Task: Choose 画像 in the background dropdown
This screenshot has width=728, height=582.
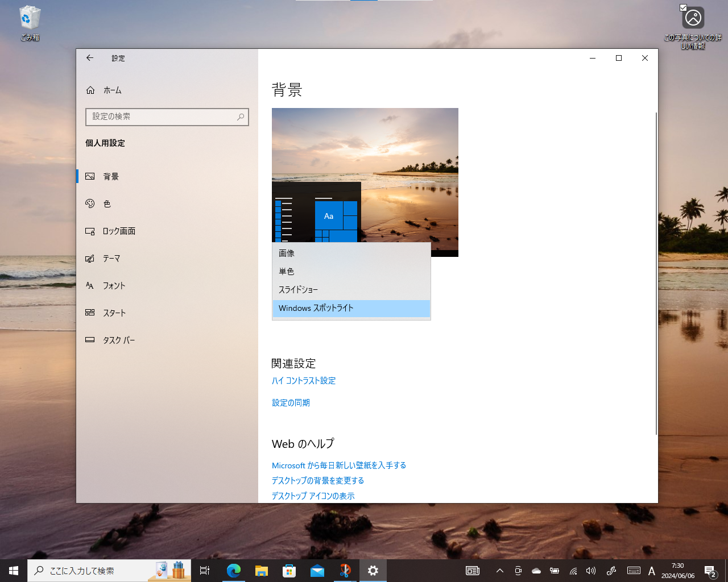Action: tap(286, 253)
